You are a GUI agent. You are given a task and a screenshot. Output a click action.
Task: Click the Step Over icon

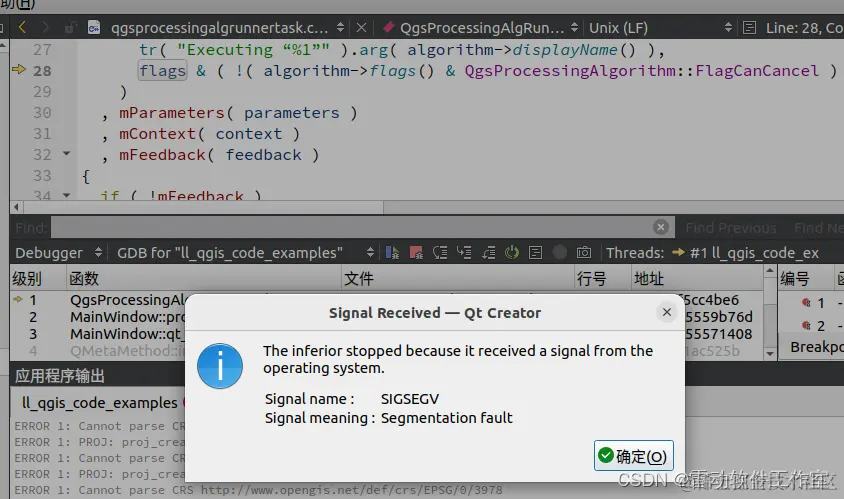tap(440, 252)
